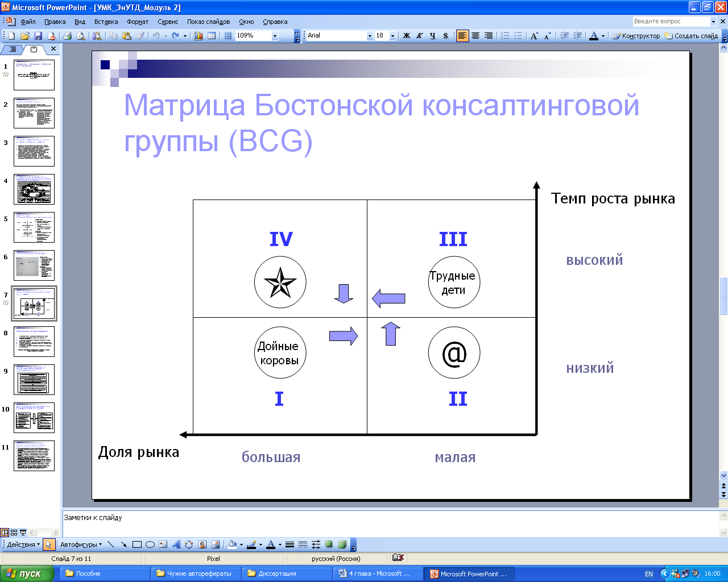Viewport: 728px width, 582px height.
Task: Insert a chart using toolbar icon
Action: pyautogui.click(x=198, y=36)
